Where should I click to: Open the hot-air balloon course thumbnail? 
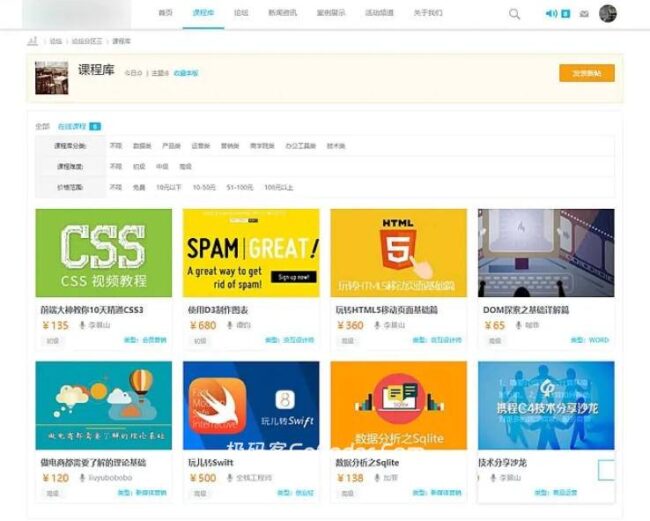pos(104,405)
